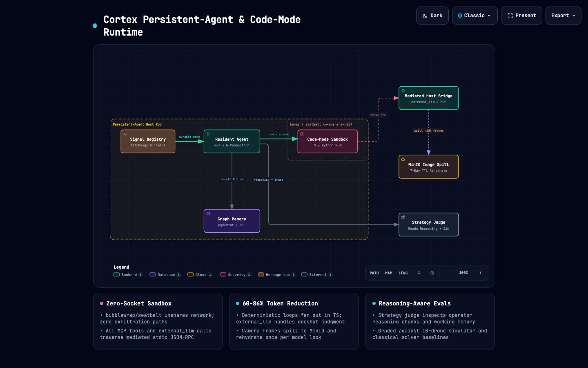Image resolution: width=588 pixels, height=368 pixels.
Task: Open the Classic style dropdown
Action: click(474, 16)
